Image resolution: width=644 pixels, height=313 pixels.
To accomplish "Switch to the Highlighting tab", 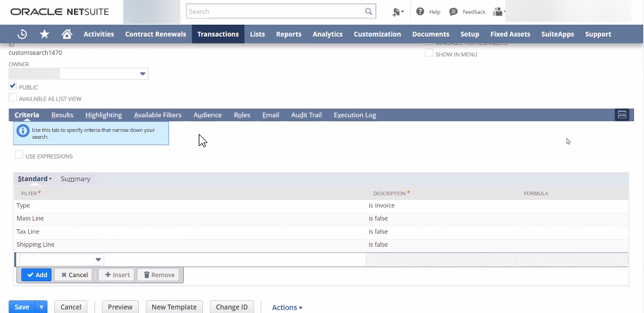I will [104, 115].
